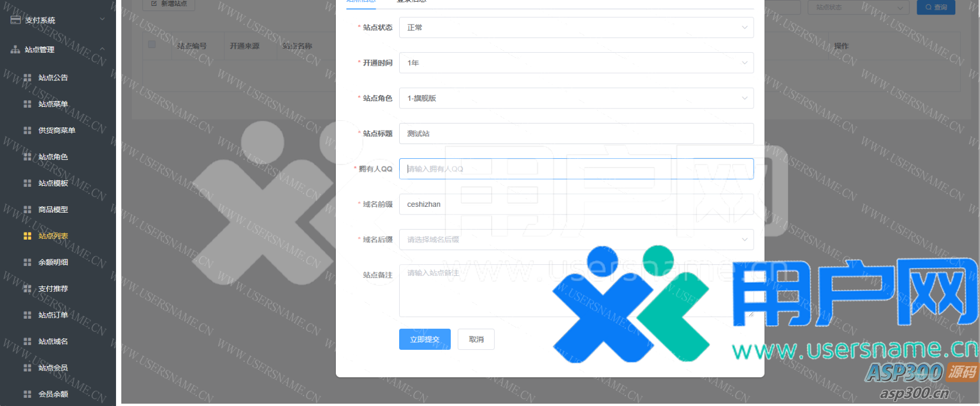
Task: Click the yellow grid icon next to 站点列表
Action: point(28,236)
